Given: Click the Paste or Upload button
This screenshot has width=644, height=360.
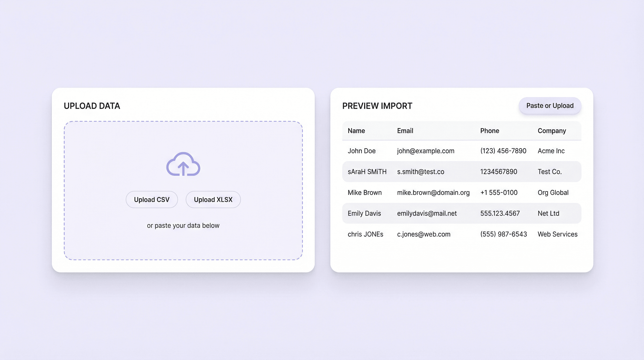Looking at the screenshot, I should 550,106.
